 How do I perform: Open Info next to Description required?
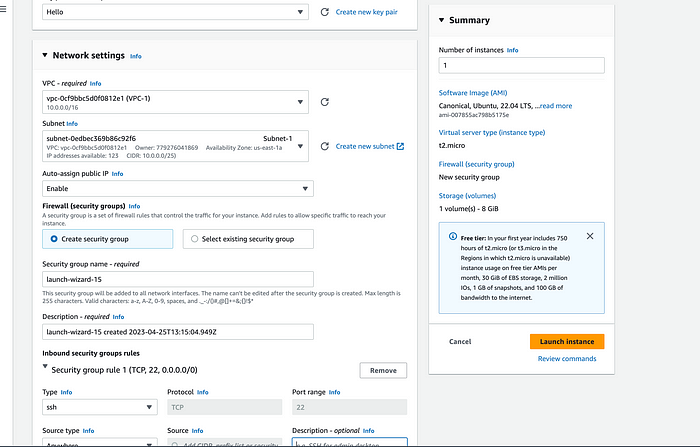click(x=118, y=317)
